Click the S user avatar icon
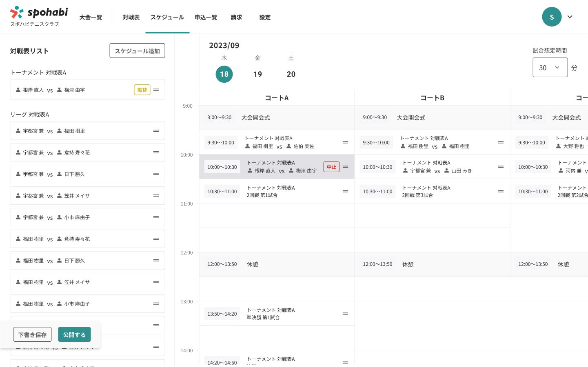Screen dimensions: 588x367 pyautogui.click(x=552, y=17)
